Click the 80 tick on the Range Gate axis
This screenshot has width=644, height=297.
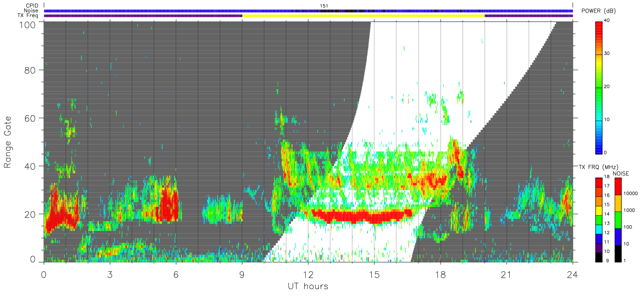tap(29, 70)
